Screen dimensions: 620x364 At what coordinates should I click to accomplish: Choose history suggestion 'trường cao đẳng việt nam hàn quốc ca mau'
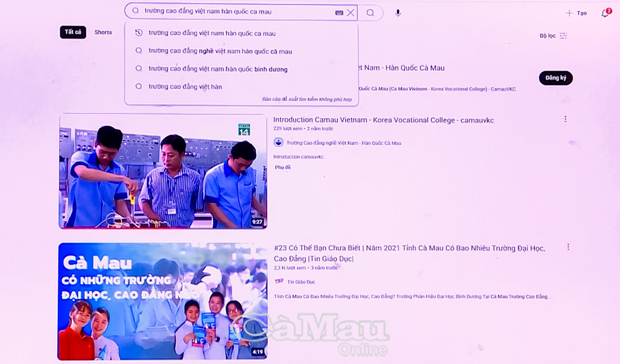tap(242, 33)
